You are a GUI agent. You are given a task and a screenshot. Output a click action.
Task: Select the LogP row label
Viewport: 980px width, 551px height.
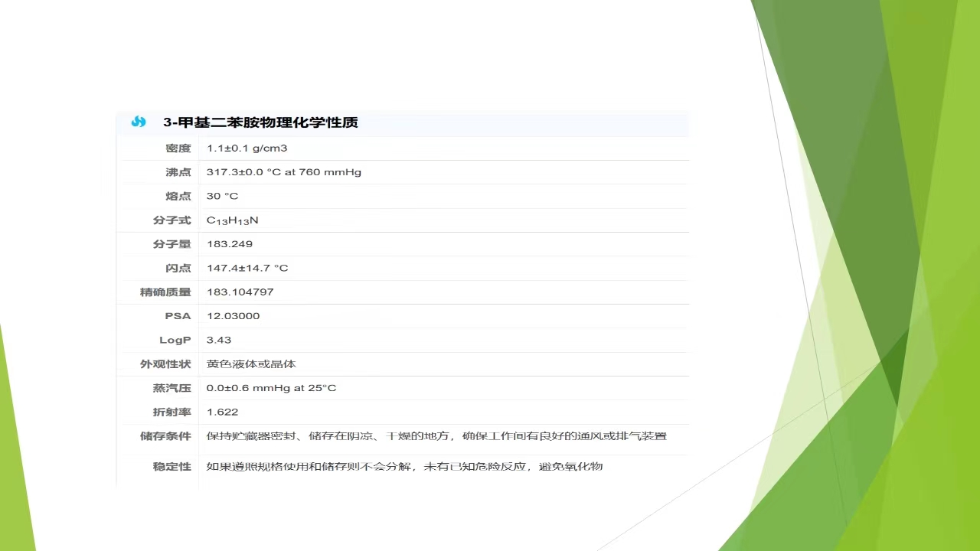click(x=175, y=340)
